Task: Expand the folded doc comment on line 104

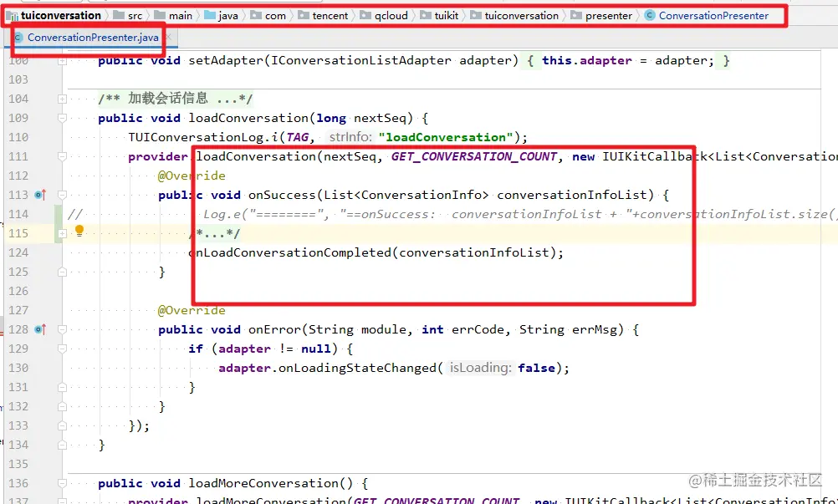Action: (x=62, y=99)
